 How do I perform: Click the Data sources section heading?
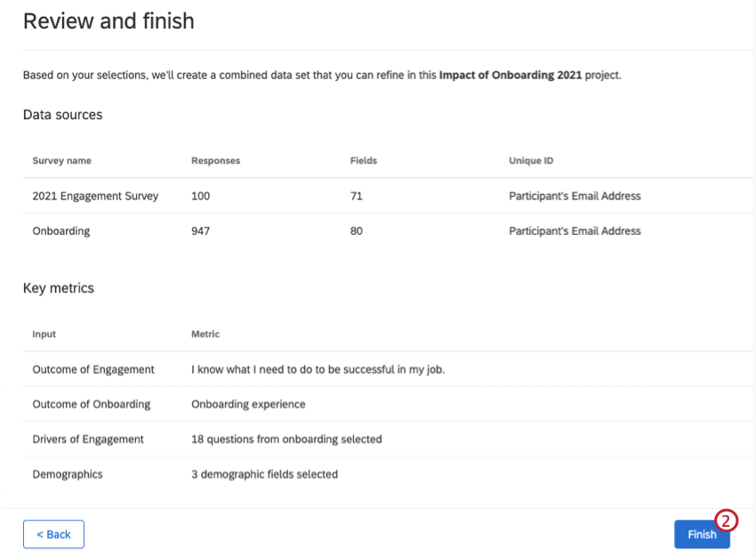click(x=62, y=115)
